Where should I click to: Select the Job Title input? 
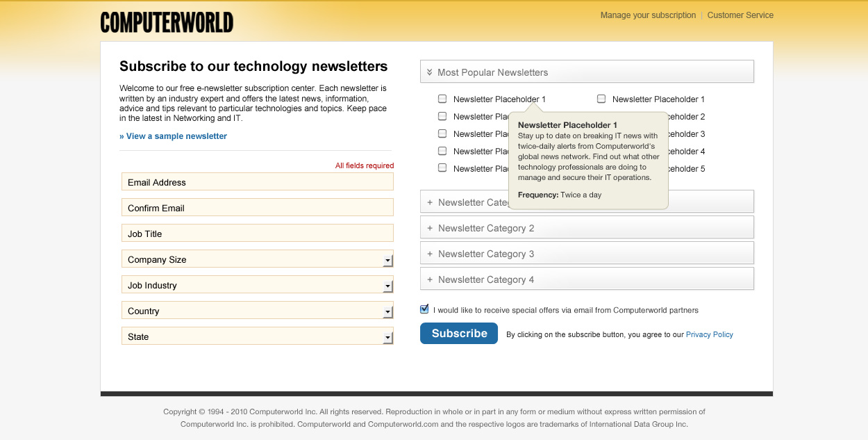click(258, 234)
